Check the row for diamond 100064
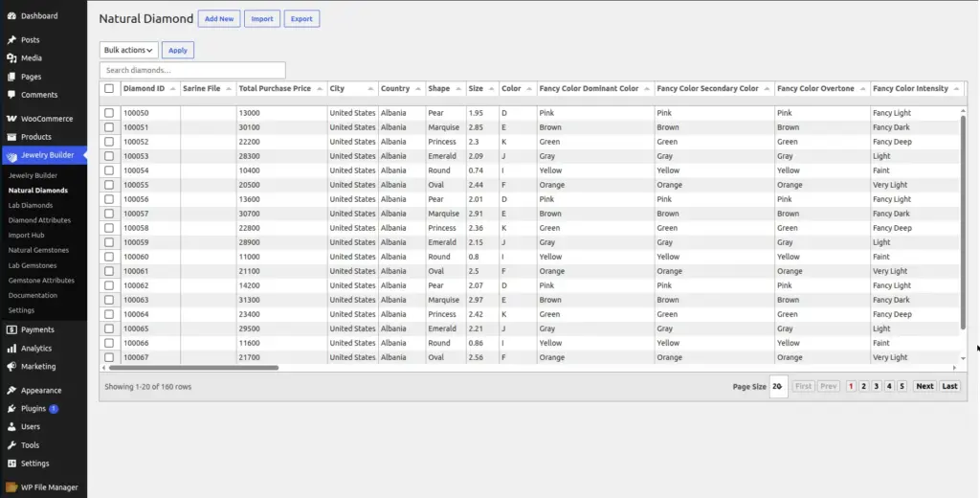 coord(109,315)
